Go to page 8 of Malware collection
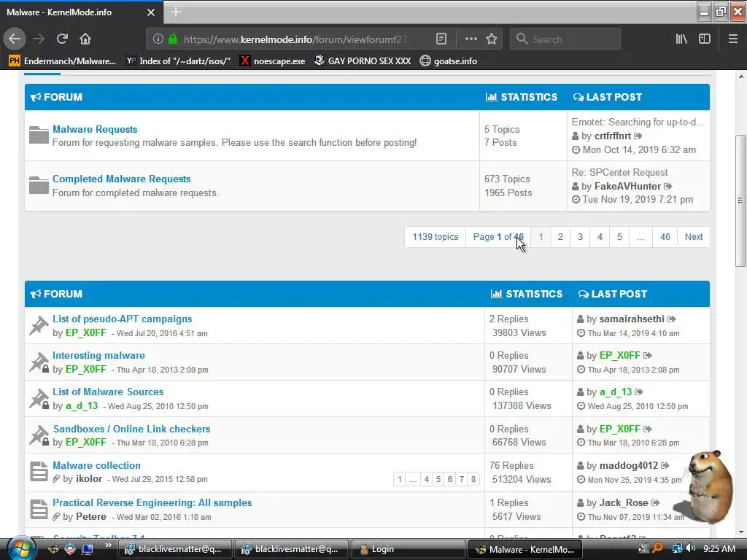Screen dimensions: 747x560 pyautogui.click(x=473, y=479)
